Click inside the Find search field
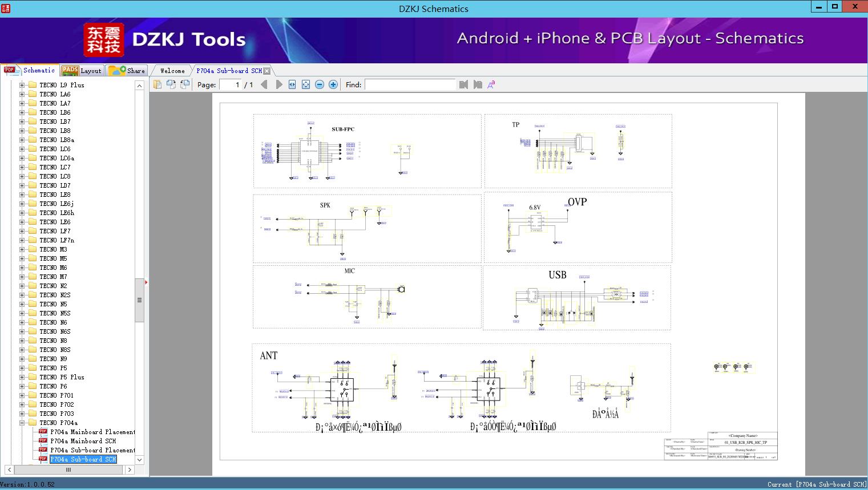Screen dimensions: 868x490 pos(410,84)
